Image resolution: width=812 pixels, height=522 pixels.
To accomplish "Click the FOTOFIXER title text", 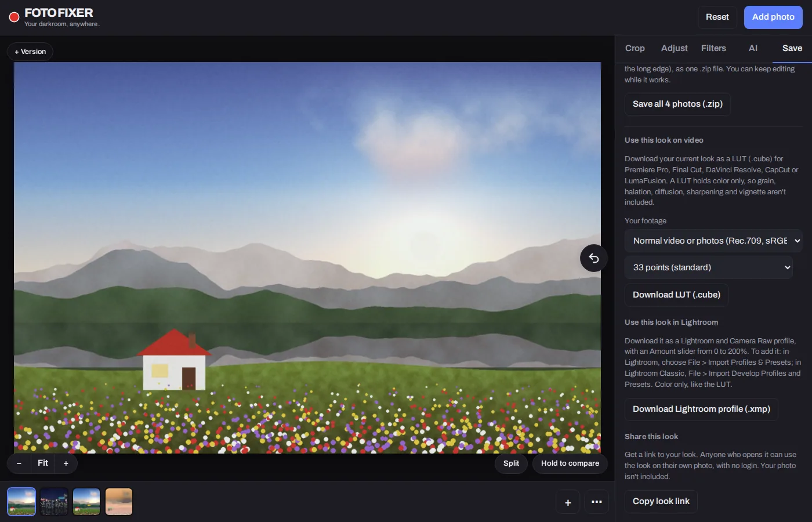I will click(59, 13).
